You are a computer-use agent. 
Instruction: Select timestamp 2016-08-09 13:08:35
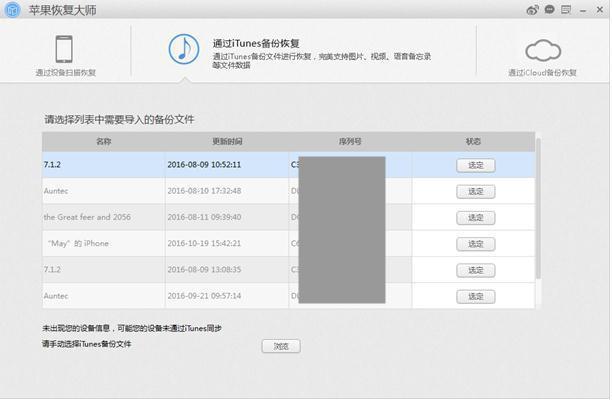(204, 270)
